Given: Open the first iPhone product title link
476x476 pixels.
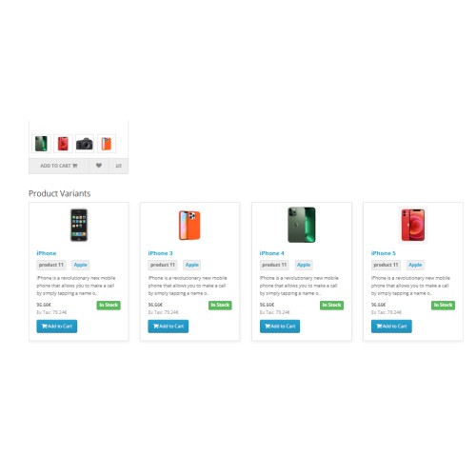Looking at the screenshot, I should click(x=47, y=253).
